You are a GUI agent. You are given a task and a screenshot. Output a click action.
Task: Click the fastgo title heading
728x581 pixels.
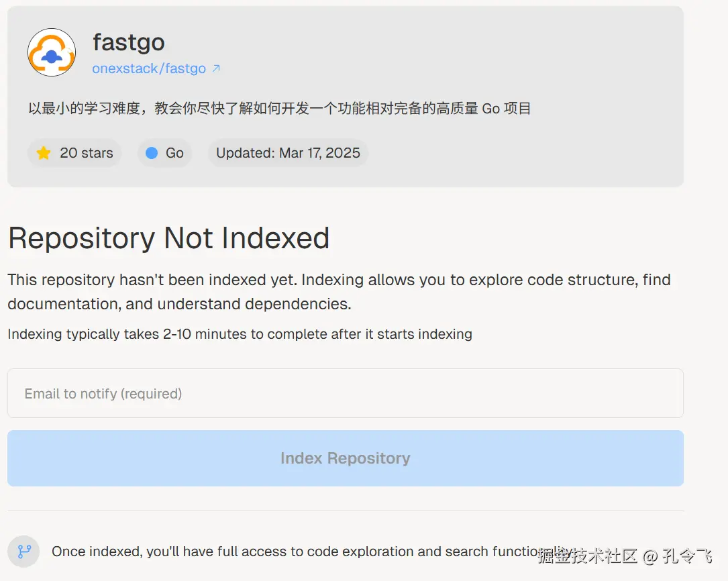tap(129, 42)
